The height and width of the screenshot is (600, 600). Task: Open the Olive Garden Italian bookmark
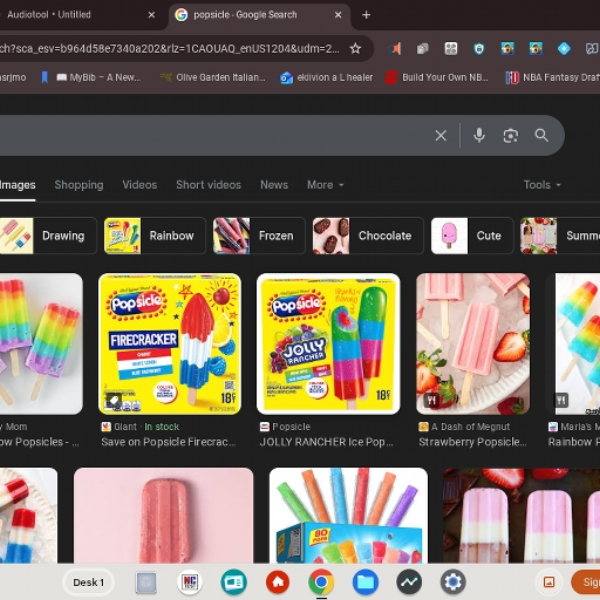point(213,77)
